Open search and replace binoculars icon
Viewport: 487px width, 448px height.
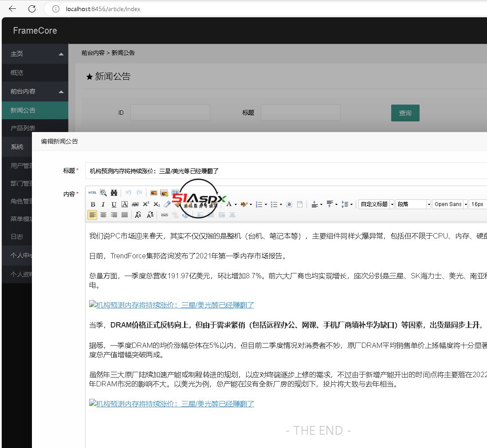pos(114,193)
